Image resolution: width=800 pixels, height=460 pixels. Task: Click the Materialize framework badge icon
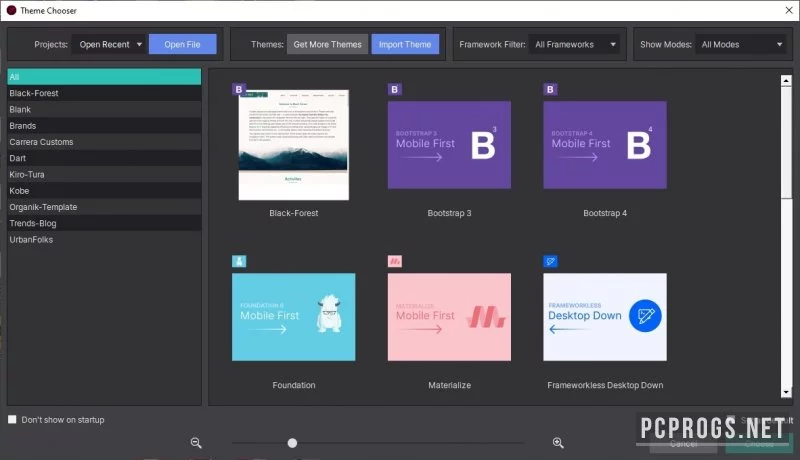point(394,262)
